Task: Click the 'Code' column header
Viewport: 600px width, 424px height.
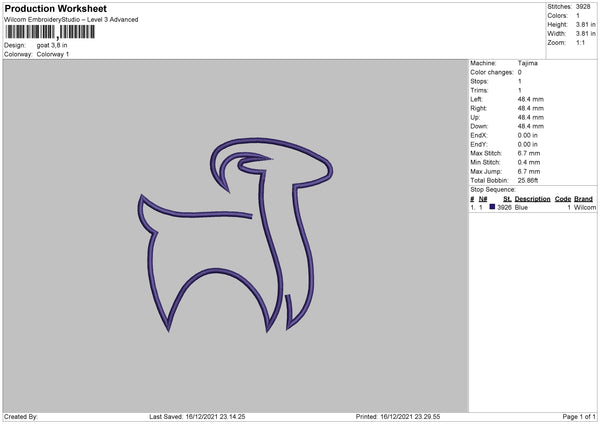Action: [563, 199]
